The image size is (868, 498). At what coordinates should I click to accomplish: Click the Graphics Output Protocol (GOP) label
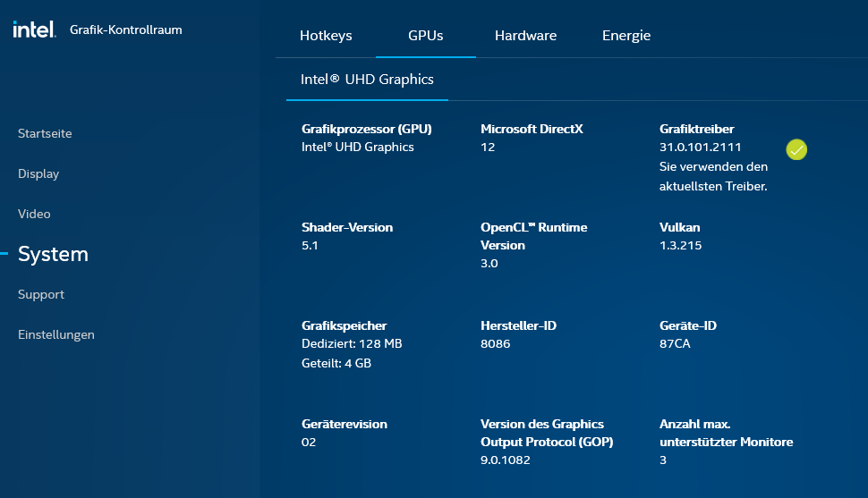(x=547, y=434)
